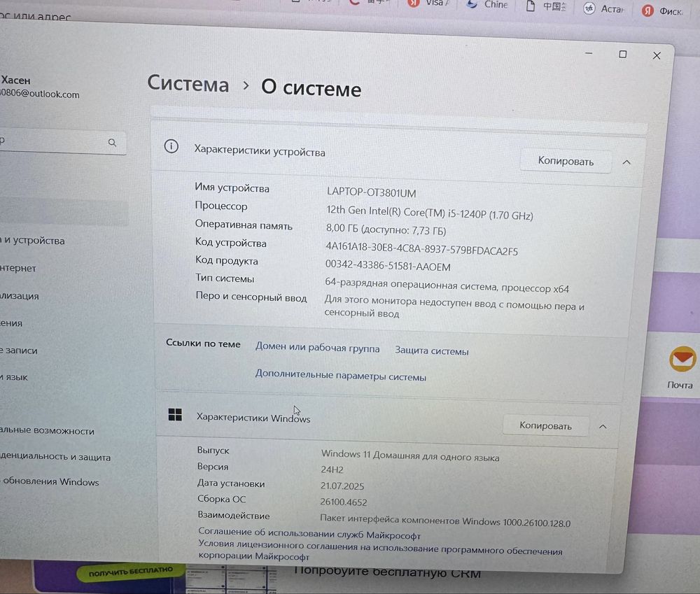The height and width of the screenshot is (594, 700).
Task: Click the Аста bookmark in the browser
Action: (x=603, y=8)
